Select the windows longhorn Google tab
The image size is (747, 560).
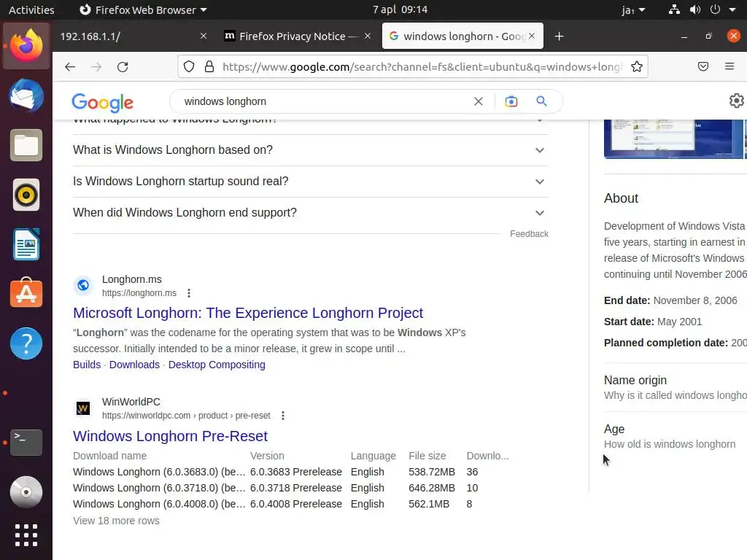(462, 36)
